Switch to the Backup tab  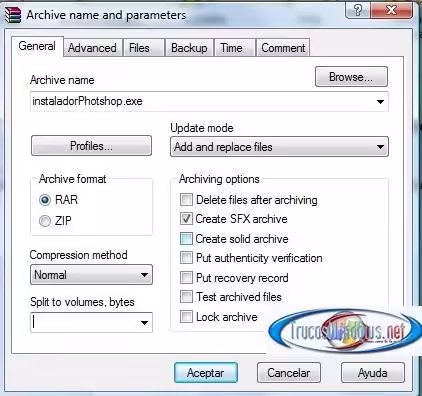pos(189,48)
